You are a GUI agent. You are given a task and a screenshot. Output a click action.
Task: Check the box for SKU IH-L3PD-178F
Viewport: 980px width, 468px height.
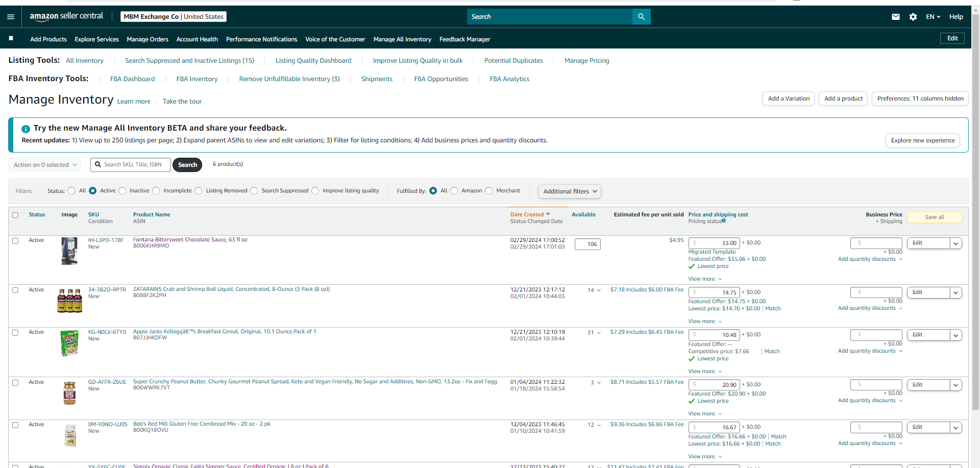pyautogui.click(x=15, y=240)
